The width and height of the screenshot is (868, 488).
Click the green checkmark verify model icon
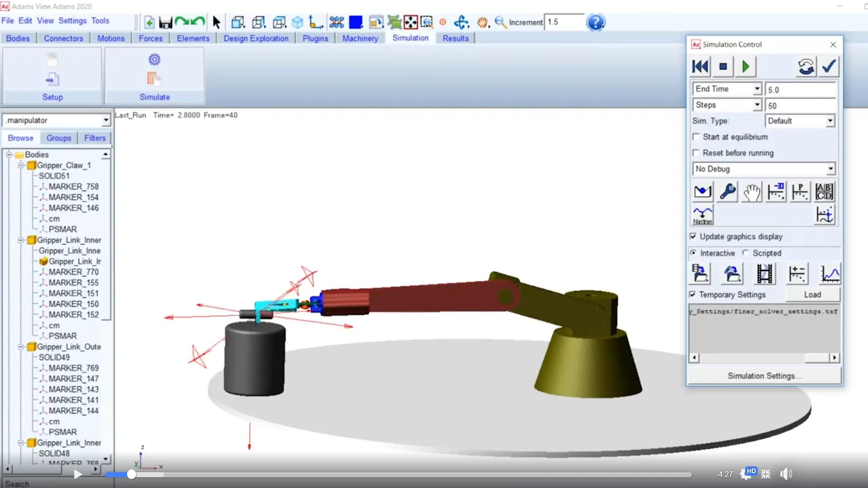pyautogui.click(x=829, y=67)
